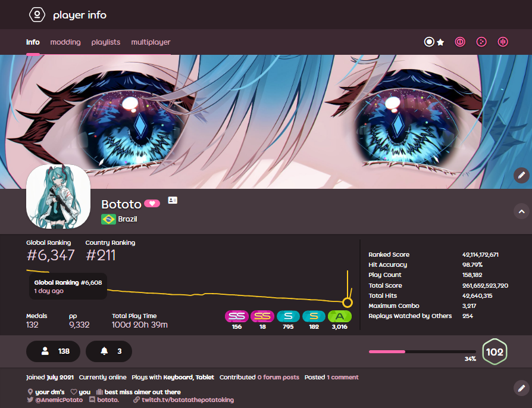Open the followers button showing 138
The image size is (532, 408).
click(54, 351)
